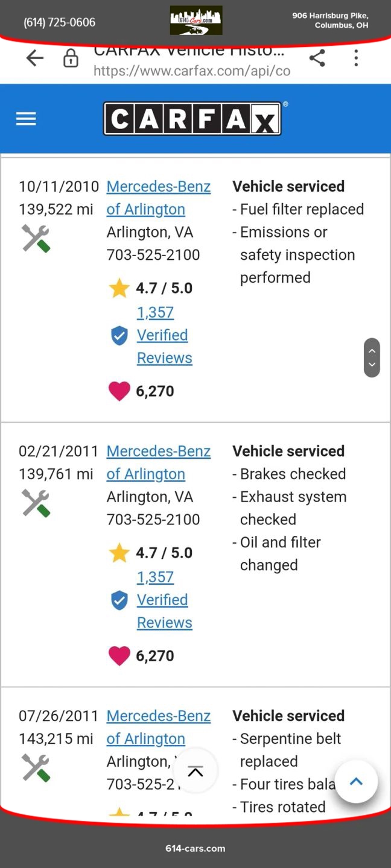Tap the browser back arrow
This screenshot has width=391, height=868.
[35, 58]
